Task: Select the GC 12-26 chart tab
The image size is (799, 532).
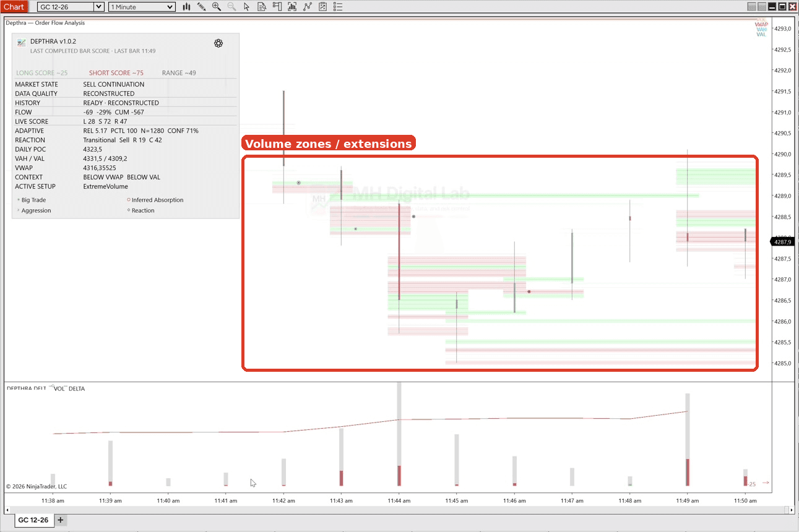Action: click(33, 520)
